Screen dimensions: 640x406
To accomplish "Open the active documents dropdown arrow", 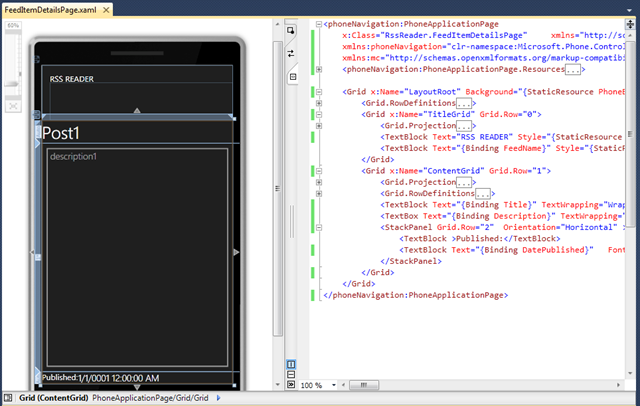I will (x=629, y=10).
